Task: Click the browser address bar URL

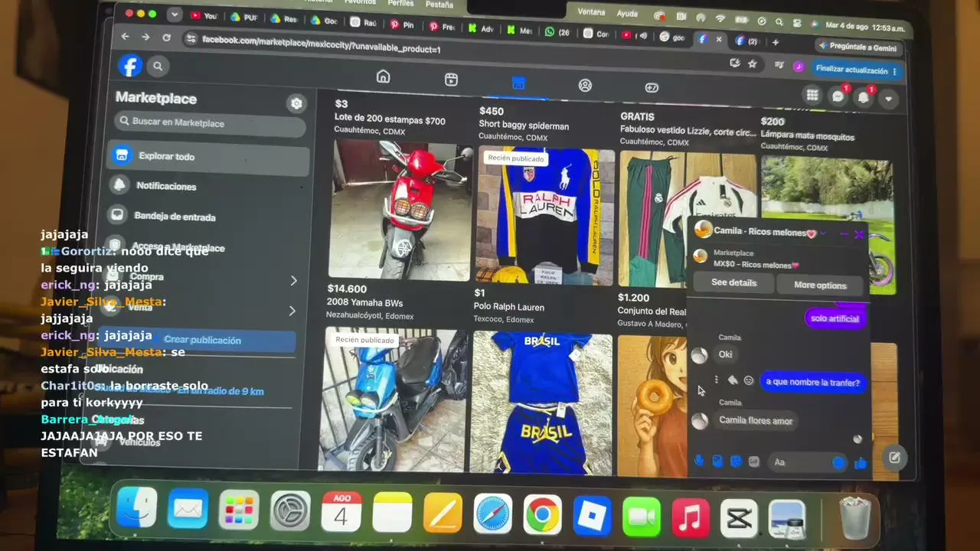Action: [x=322, y=44]
